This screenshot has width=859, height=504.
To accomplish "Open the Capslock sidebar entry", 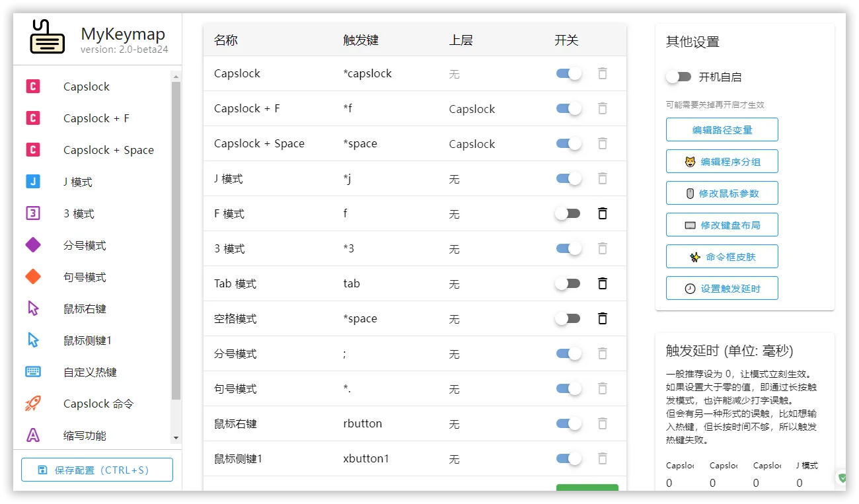I will [92, 87].
